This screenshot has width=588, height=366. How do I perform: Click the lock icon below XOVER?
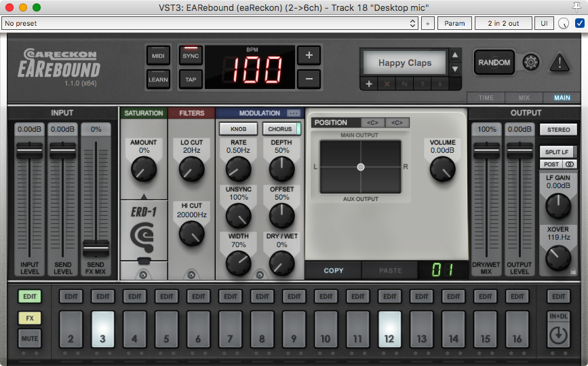tap(573, 271)
